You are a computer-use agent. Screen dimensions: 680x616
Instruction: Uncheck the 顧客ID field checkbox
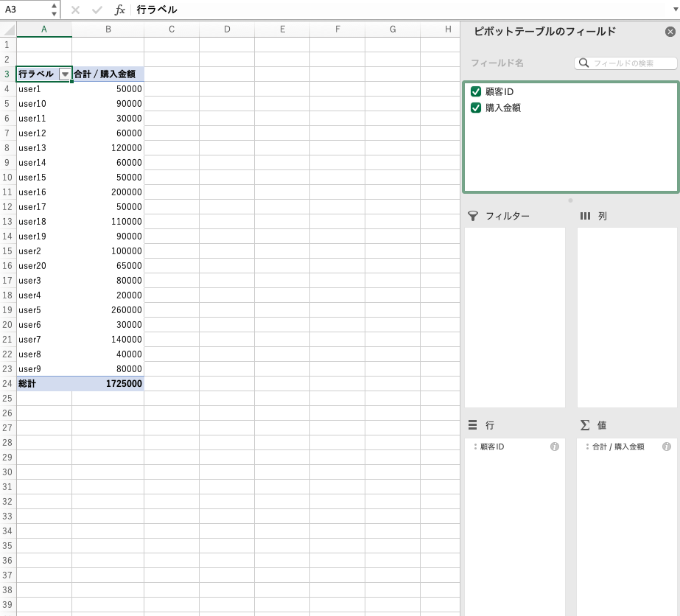point(476,91)
